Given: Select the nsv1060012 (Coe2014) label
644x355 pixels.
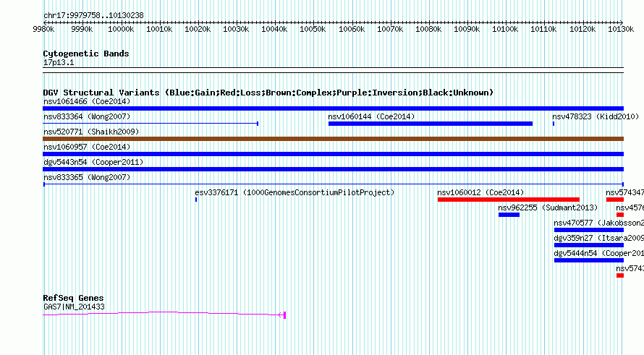Looking at the screenshot, I should click(x=480, y=192).
